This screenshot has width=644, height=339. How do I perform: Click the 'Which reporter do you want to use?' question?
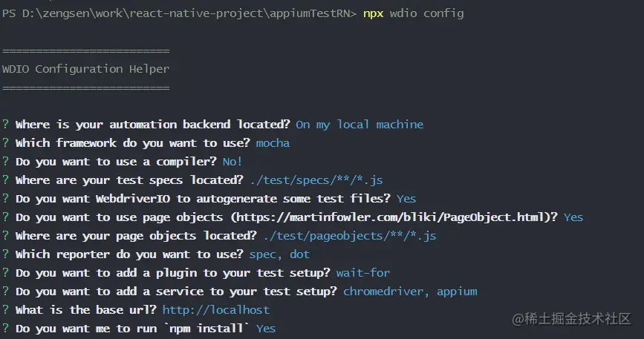129,254
